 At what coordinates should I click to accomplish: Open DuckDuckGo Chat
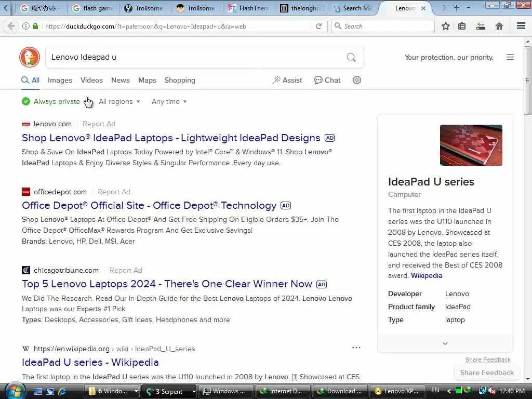click(x=327, y=80)
